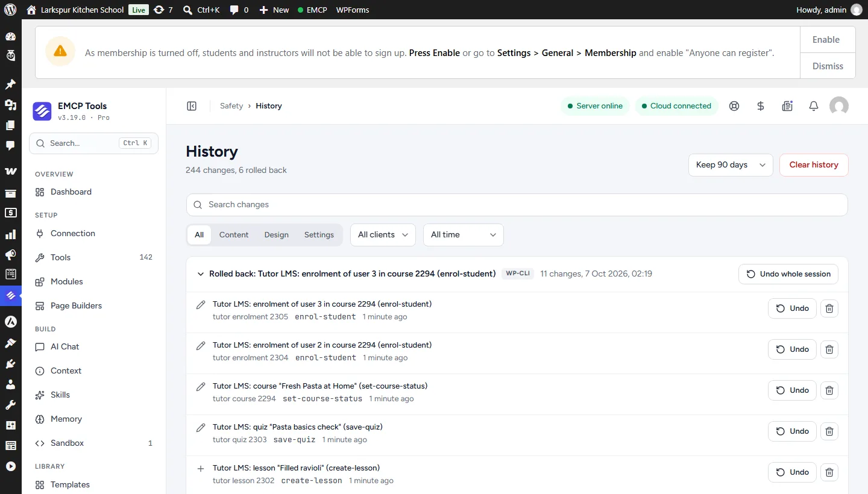Open Connection in the sidebar
This screenshot has width=868, height=494.
[x=93, y=234]
